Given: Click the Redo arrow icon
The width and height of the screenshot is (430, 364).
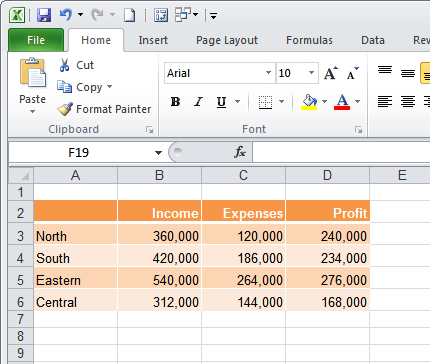Looking at the screenshot, I should (x=97, y=15).
